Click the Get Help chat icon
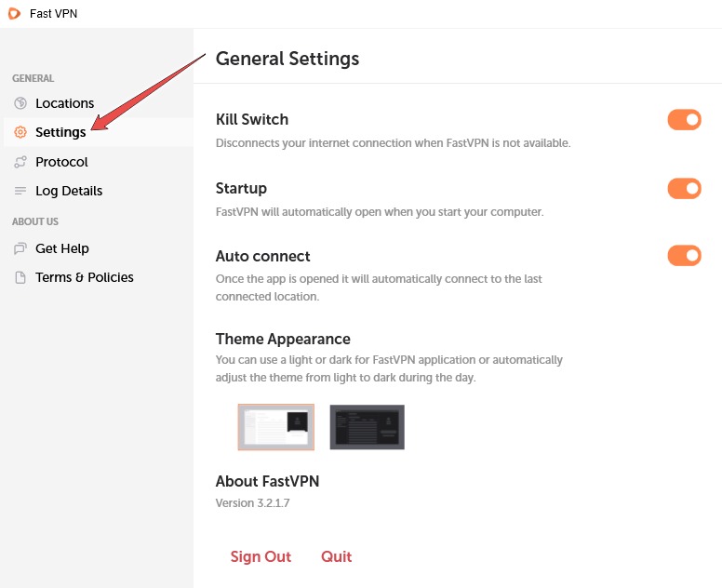The image size is (722, 588). pyautogui.click(x=20, y=248)
